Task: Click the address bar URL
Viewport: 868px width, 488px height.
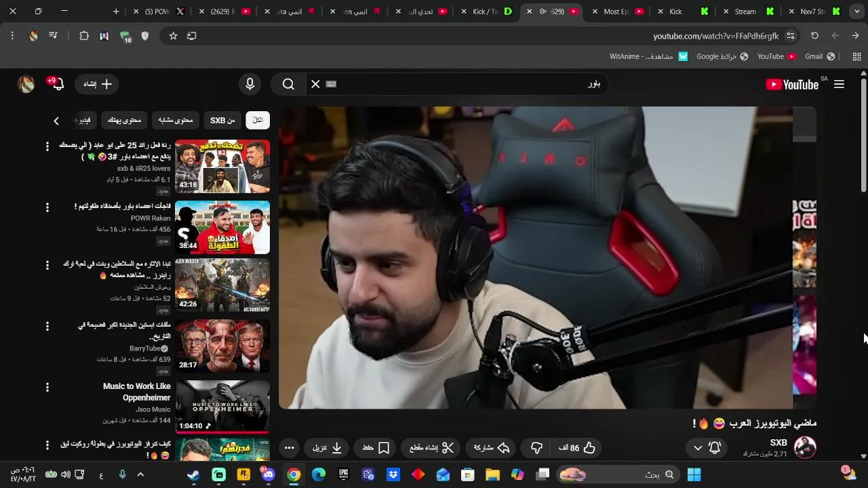Action: pos(716,36)
